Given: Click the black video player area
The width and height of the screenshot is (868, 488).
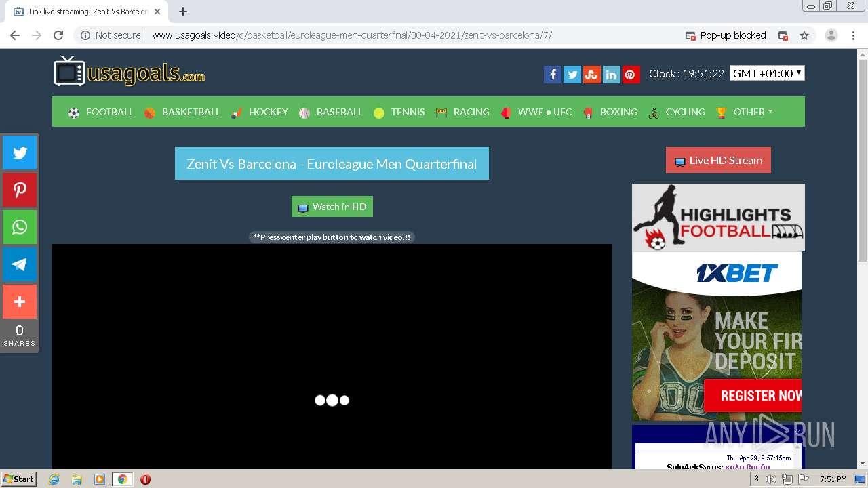Looking at the screenshot, I should (332, 357).
